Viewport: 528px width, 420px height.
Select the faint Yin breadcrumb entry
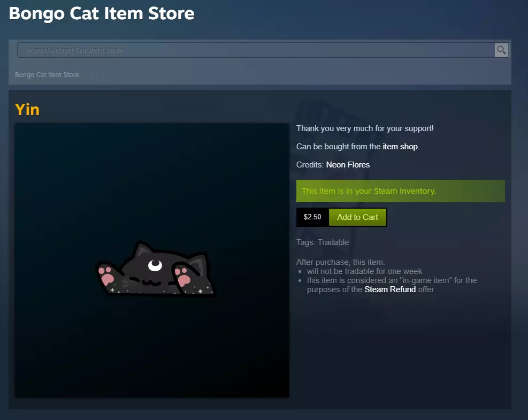coord(93,75)
